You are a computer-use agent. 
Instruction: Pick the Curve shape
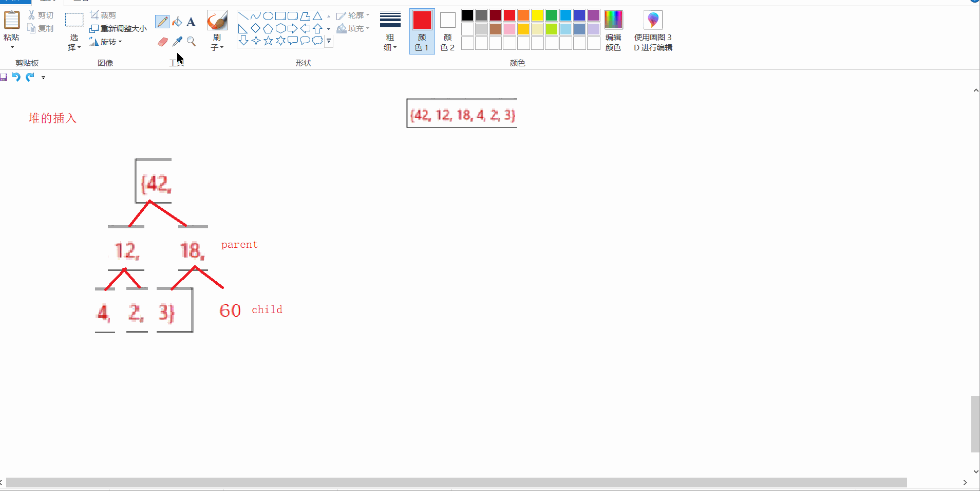256,16
